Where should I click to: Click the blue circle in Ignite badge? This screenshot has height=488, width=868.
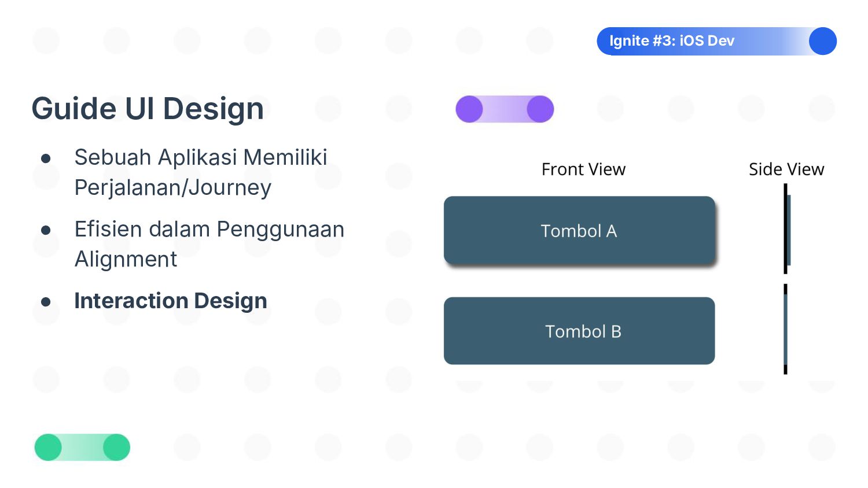(x=823, y=41)
